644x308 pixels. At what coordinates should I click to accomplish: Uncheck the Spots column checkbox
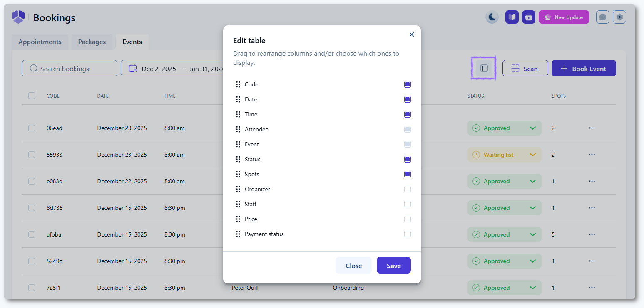coord(408,174)
